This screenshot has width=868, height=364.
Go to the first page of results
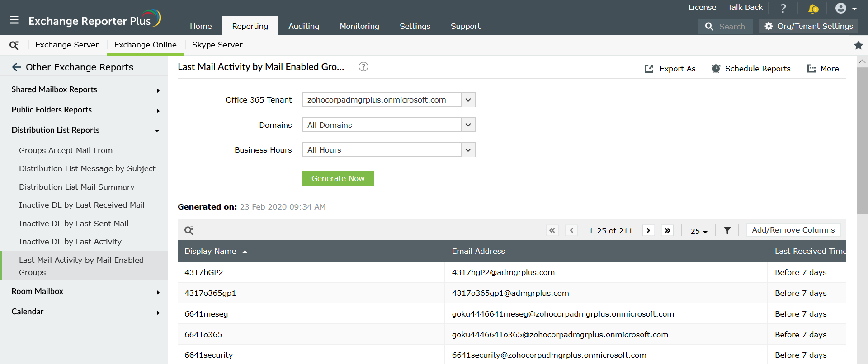pyautogui.click(x=552, y=230)
